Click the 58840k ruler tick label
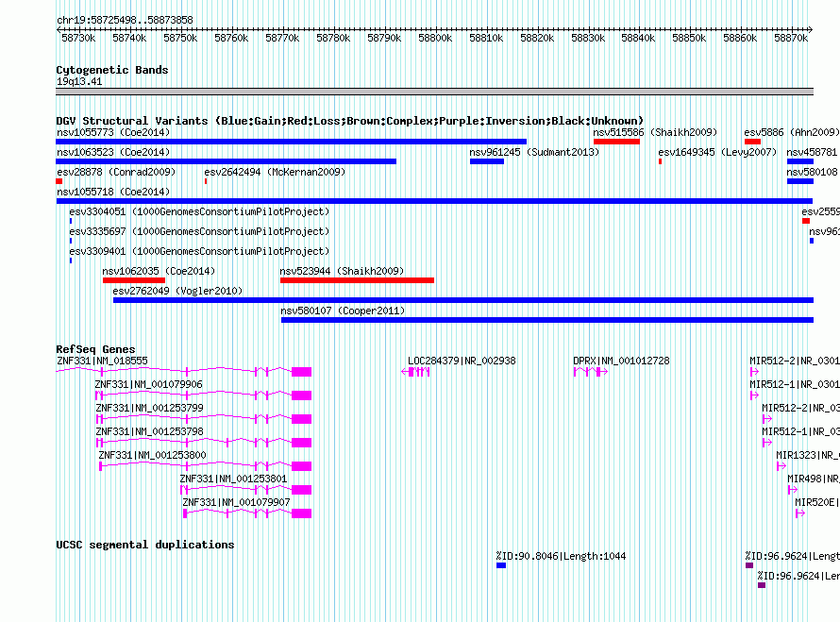This screenshot has width=840, height=622. (x=638, y=38)
